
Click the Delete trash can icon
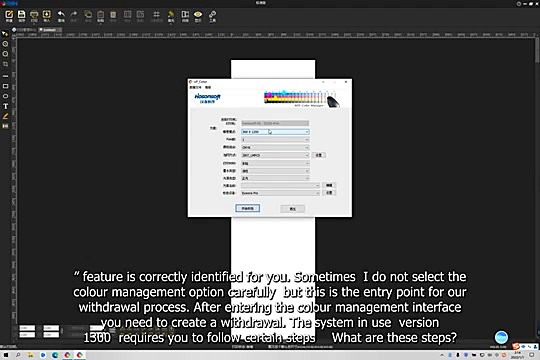(x=113, y=16)
